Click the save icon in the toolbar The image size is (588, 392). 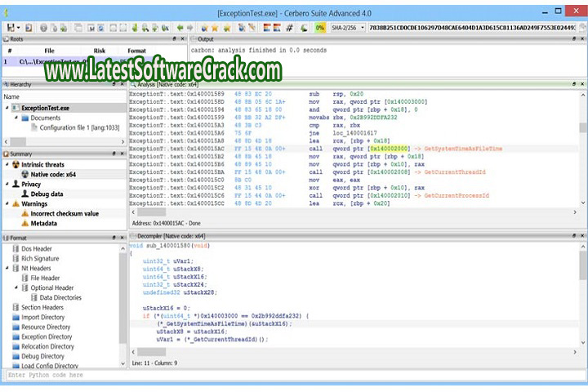pos(11,27)
